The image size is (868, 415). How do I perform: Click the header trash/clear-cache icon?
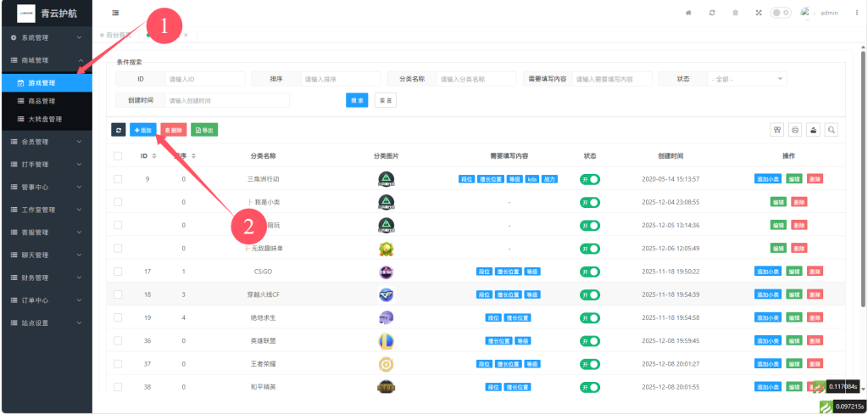(735, 13)
